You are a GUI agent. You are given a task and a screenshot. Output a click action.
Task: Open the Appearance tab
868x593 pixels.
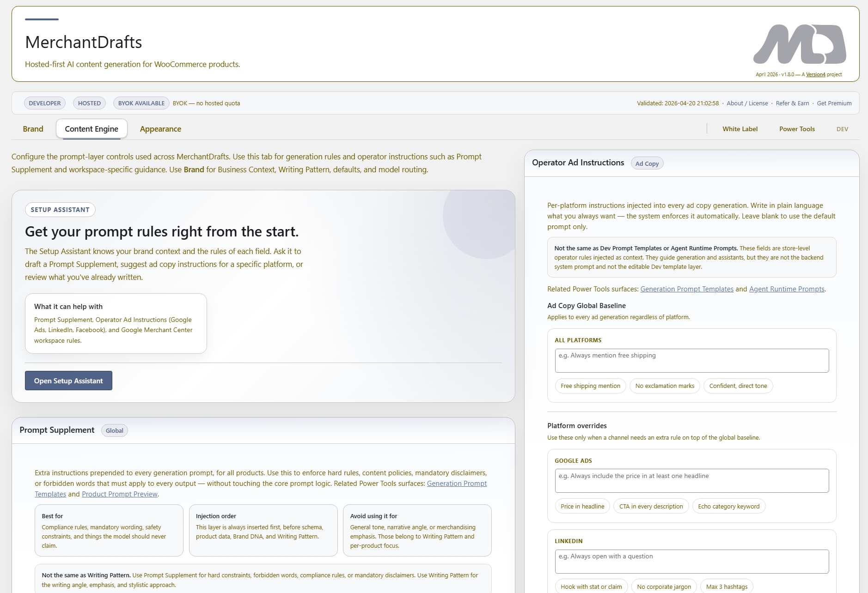tap(160, 129)
